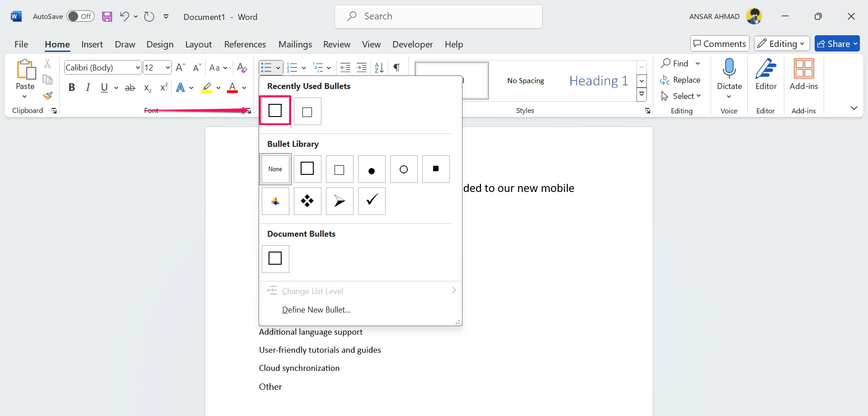The height and width of the screenshot is (416, 868).
Task: Open the Multilevel List dropdown arrow
Action: [329, 68]
